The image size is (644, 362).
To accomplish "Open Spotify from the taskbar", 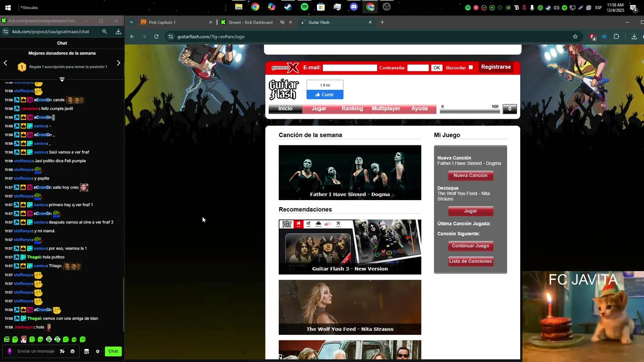I will (x=304, y=7).
